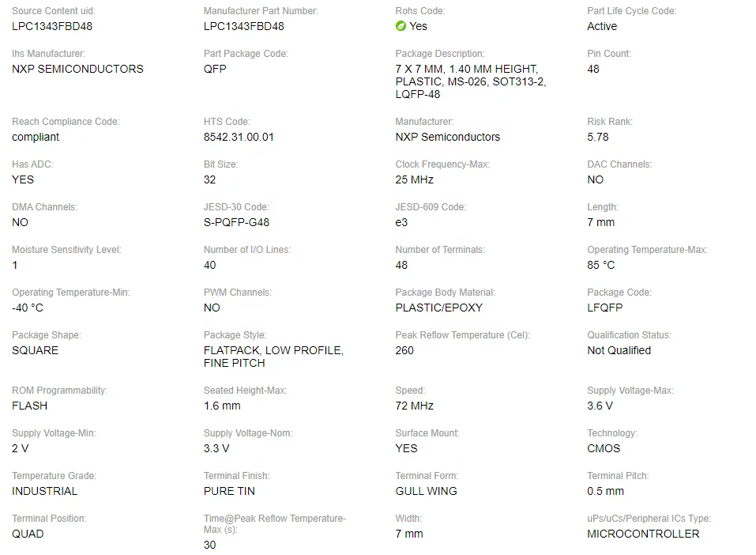Click the Active part life cycle value

602,27
